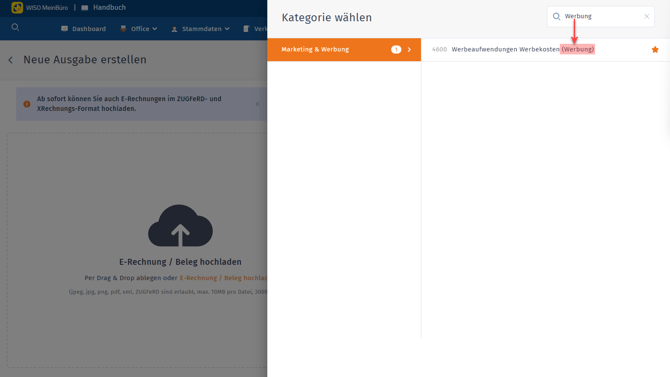Expand Marketing & Werbung chevron arrow

(x=409, y=50)
